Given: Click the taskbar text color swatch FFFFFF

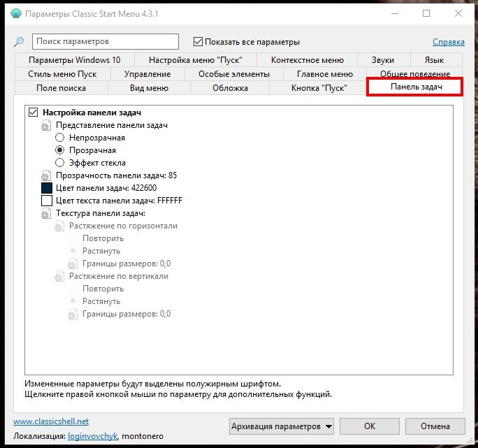Looking at the screenshot, I should tap(47, 201).
